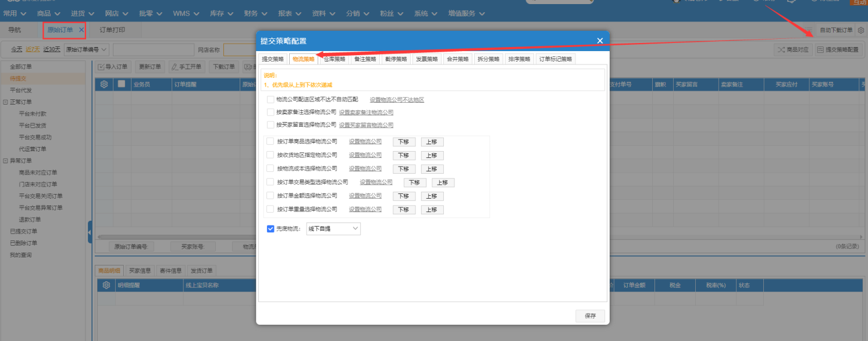Click the 手工开单 pencil button
Screen dimensions: 868x341
pos(186,67)
